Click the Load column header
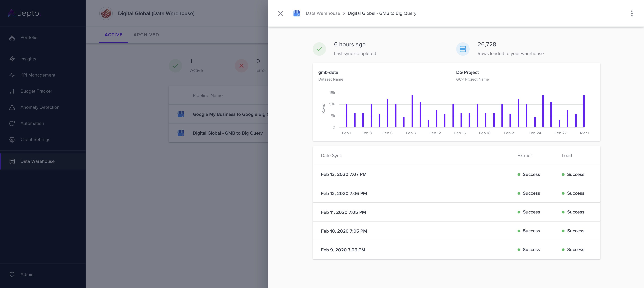This screenshot has height=288, width=644. (567, 156)
